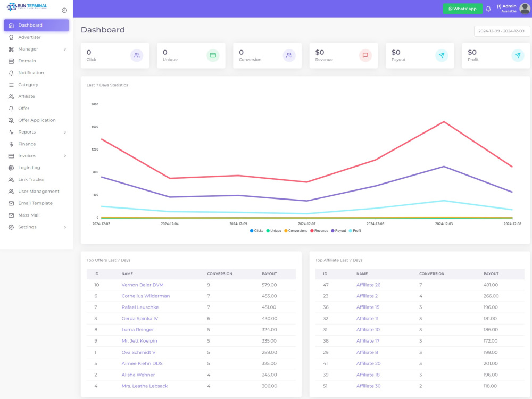Image resolution: width=532 pixels, height=399 pixels.
Task: Open the Affiliate 20 link
Action: [368, 364]
